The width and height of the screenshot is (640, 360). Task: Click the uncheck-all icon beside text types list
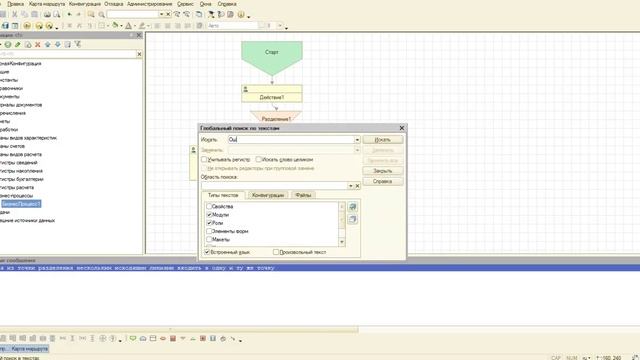click(x=353, y=220)
